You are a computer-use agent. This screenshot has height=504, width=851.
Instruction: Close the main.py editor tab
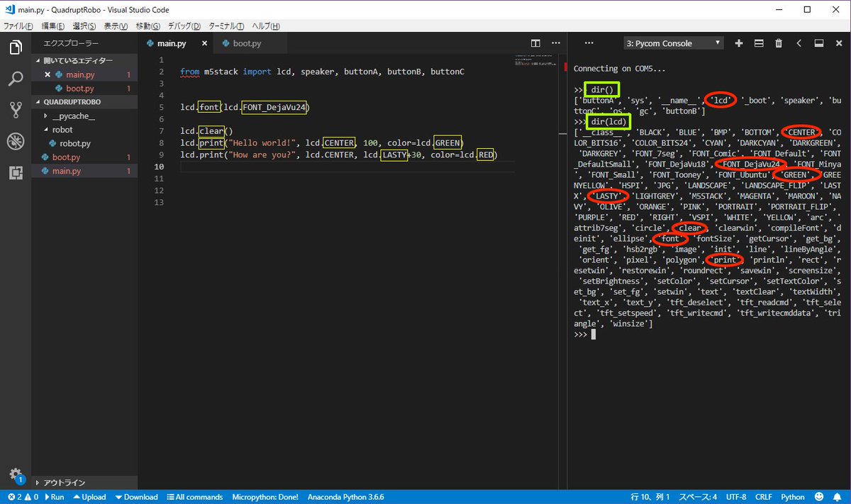click(x=205, y=44)
